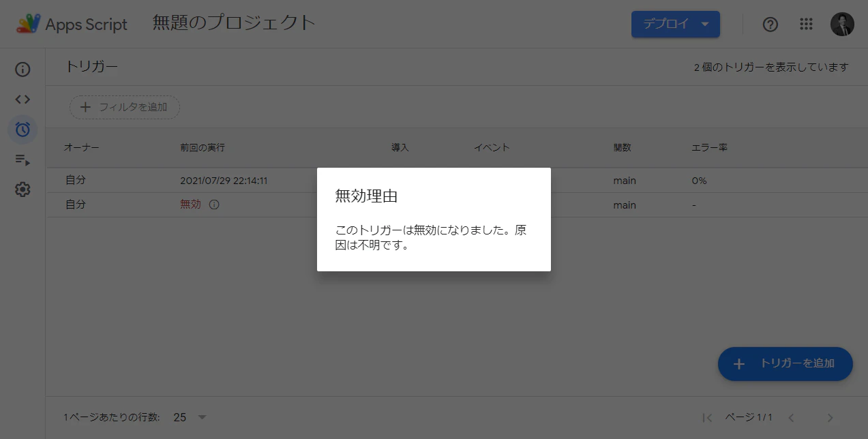Go to the next page chevron

coord(830,417)
